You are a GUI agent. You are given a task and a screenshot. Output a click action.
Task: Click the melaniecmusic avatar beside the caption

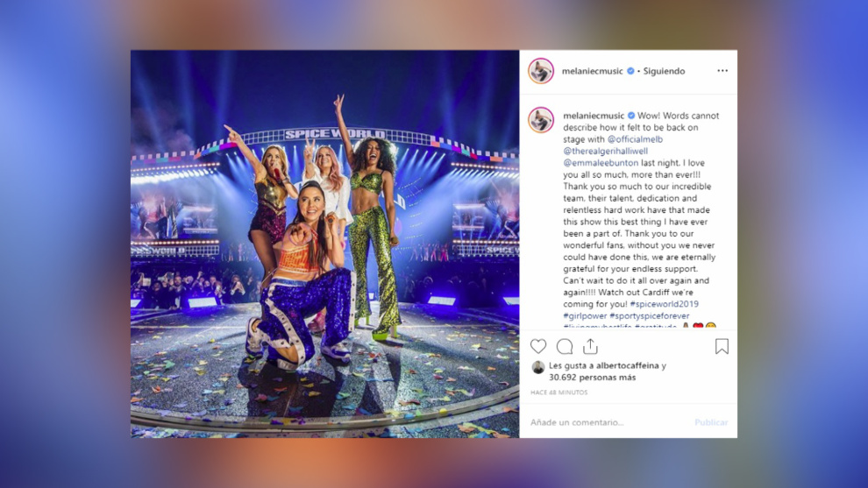pos(541,119)
